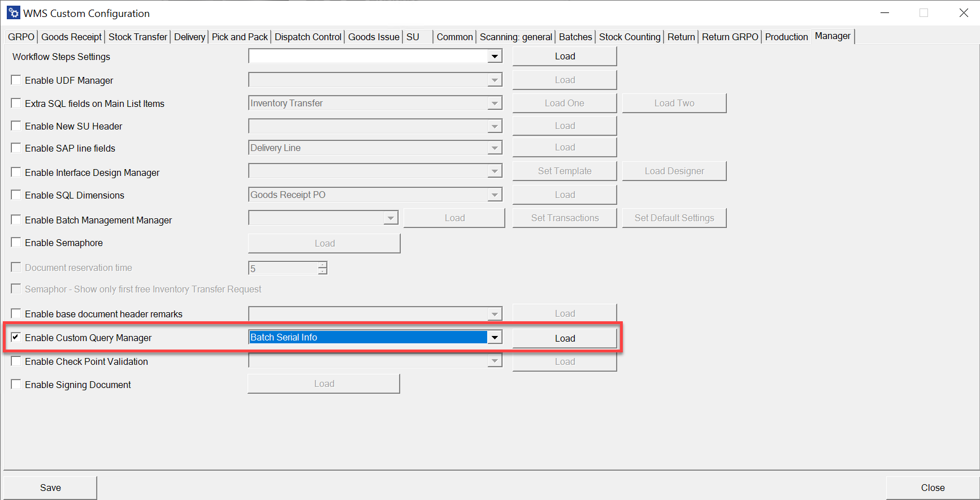Image resolution: width=980 pixels, height=500 pixels.
Task: Switch to Scanning: general tab
Action: click(x=516, y=37)
